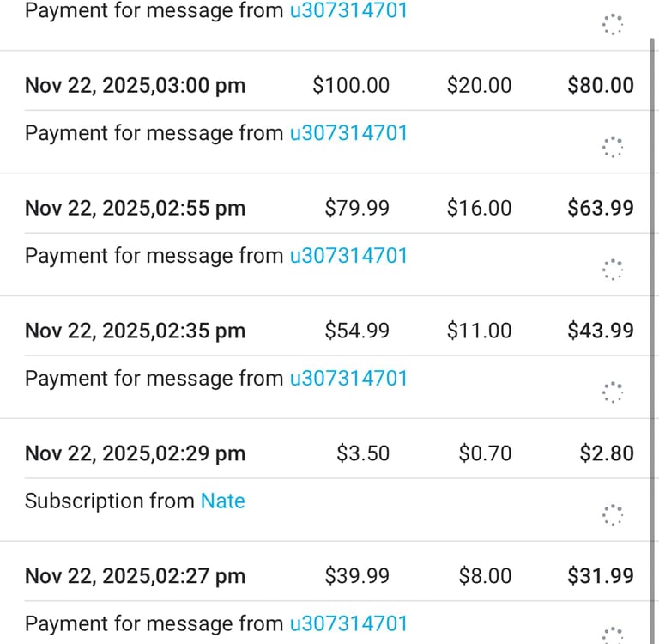Open the Nate subscriber profile link
The image size is (659, 644).
click(222, 501)
